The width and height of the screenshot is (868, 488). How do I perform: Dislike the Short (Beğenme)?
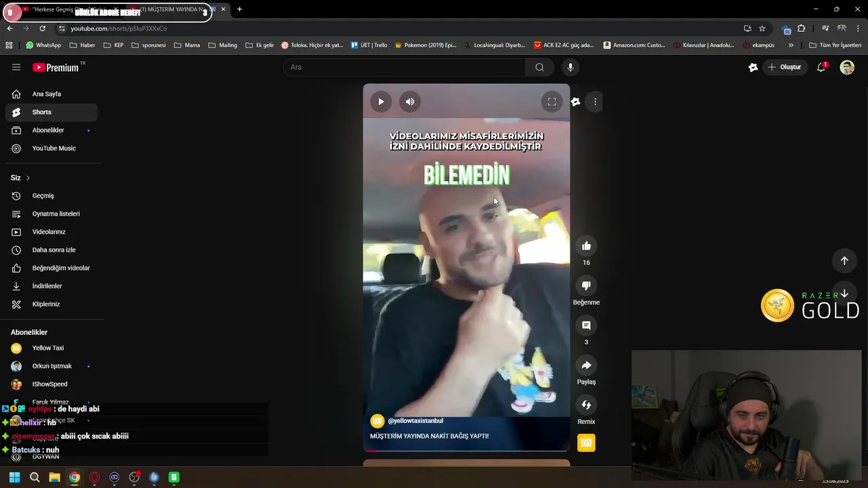coord(587,286)
